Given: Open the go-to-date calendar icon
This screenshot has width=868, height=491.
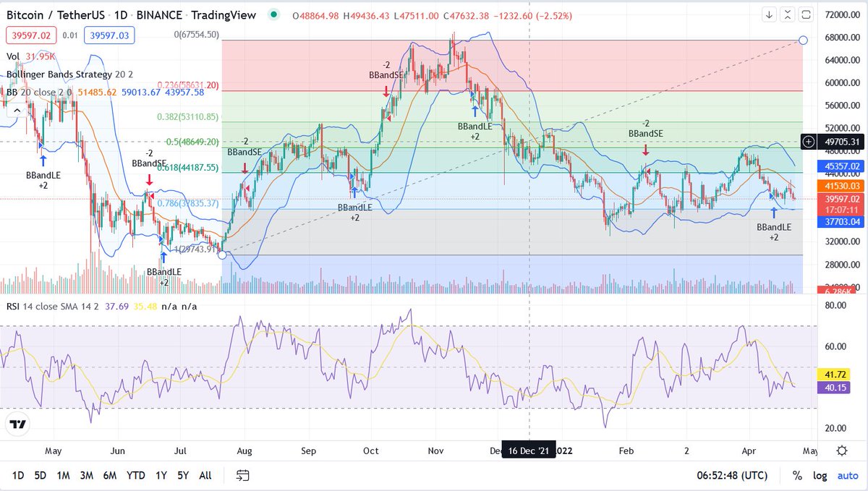Looking at the screenshot, I should (243, 475).
